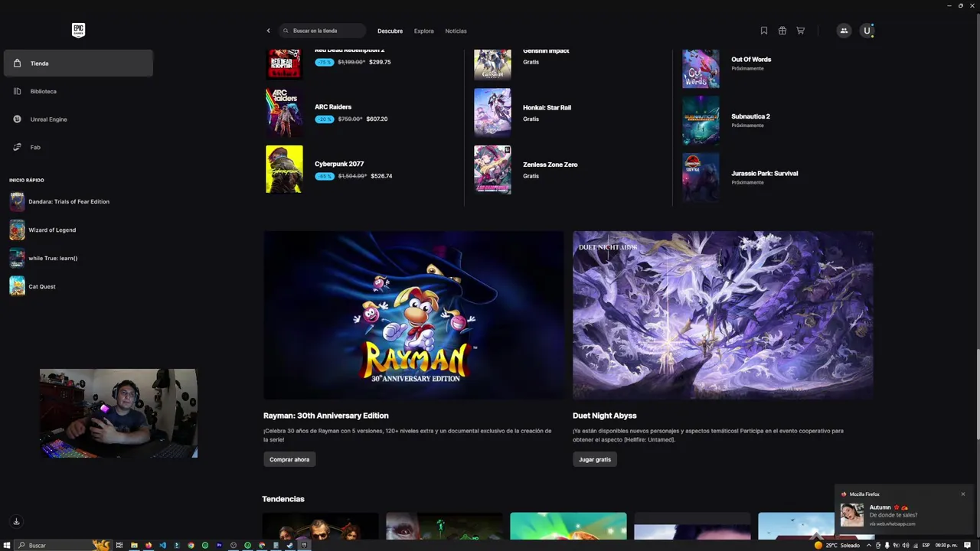Open the Rayman anniversary banner image

[x=413, y=315]
